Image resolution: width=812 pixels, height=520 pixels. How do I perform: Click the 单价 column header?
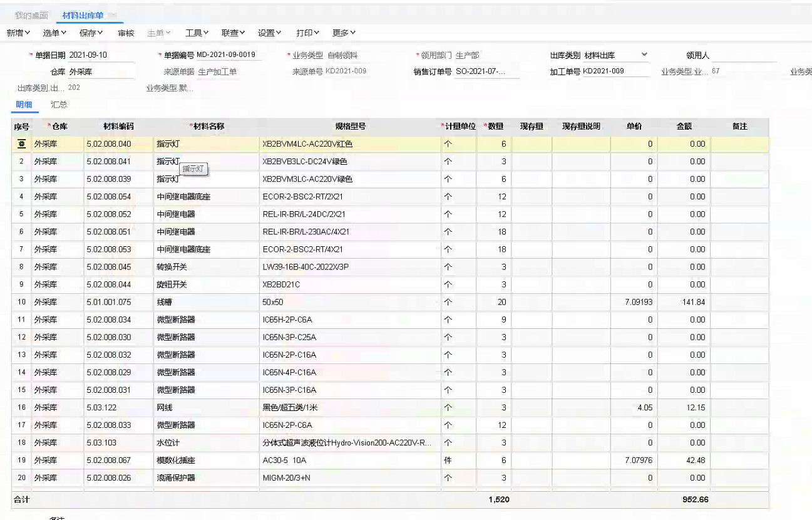click(634, 127)
